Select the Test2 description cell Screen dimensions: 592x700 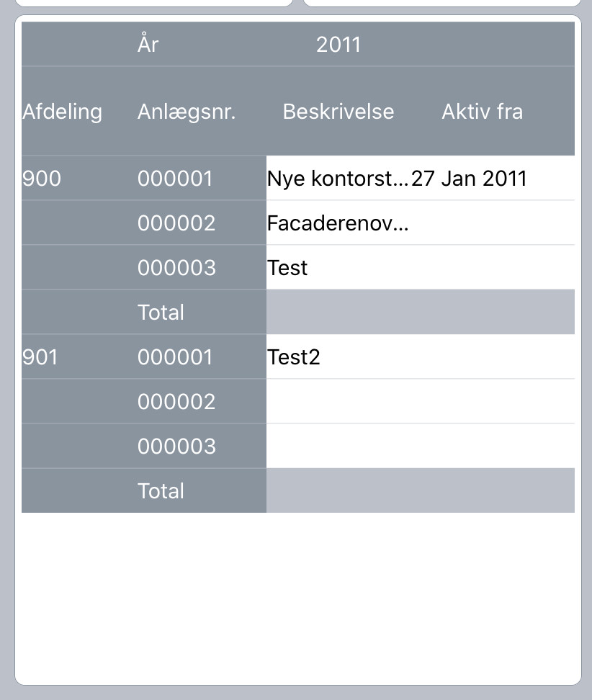(x=294, y=357)
